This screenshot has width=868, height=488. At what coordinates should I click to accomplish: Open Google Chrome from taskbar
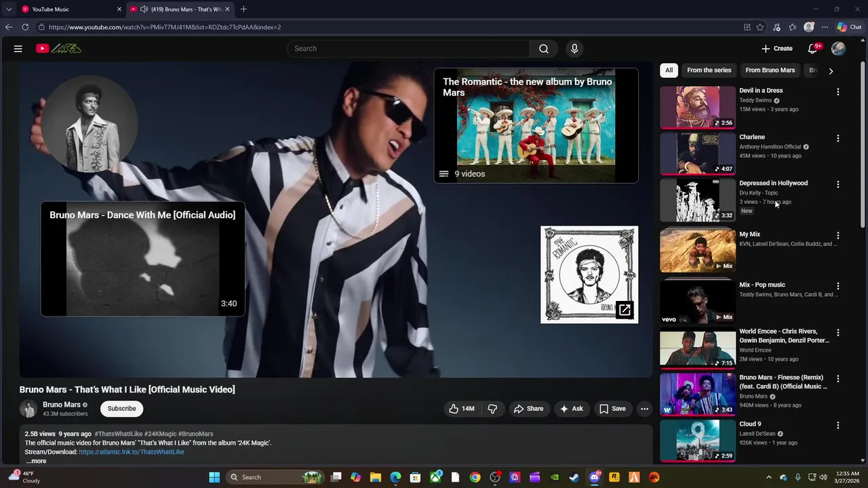(x=475, y=477)
